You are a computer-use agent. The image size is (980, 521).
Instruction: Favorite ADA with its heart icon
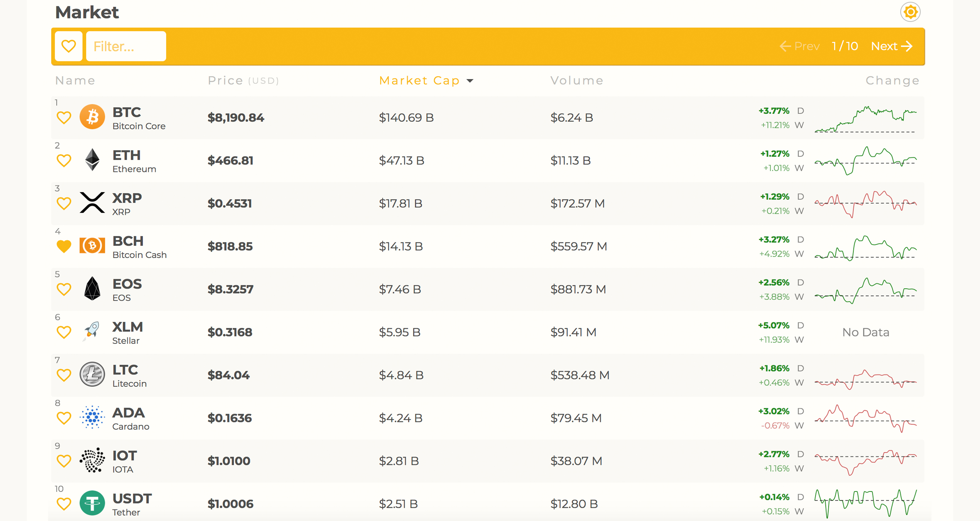[64, 418]
